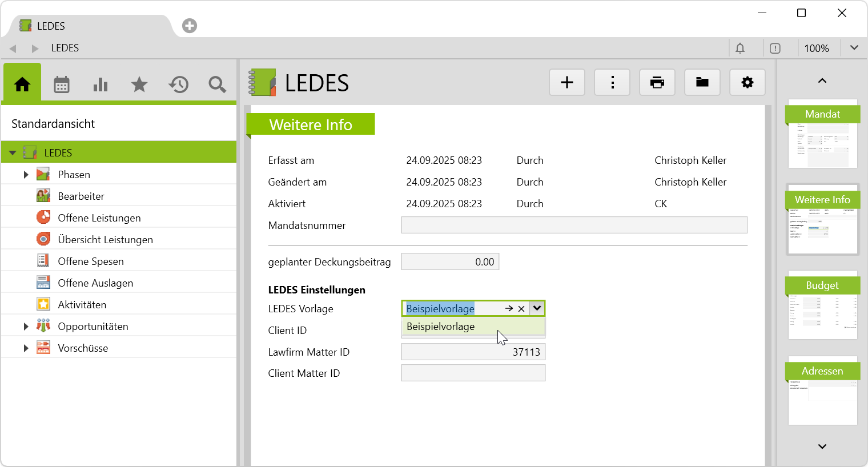Click the plus button to add new
This screenshot has width=868, height=467.
tap(567, 83)
